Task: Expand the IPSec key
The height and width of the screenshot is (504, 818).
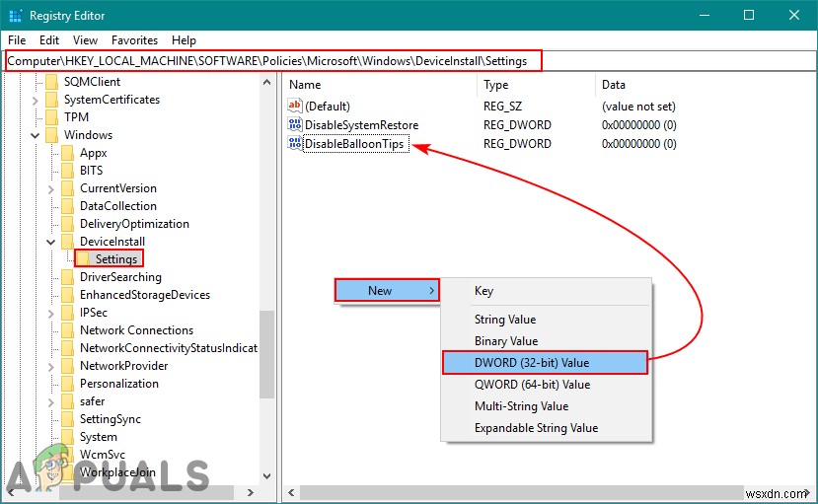Action: [x=50, y=313]
